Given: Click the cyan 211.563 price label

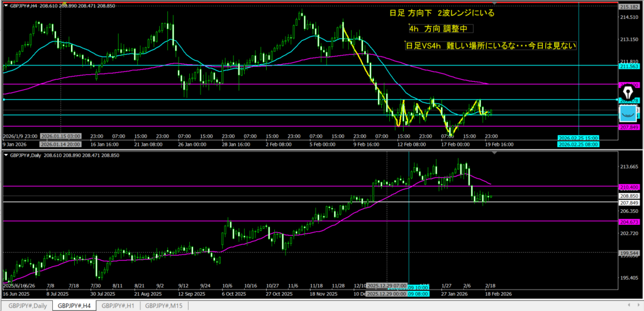Looking at the screenshot, I should (630, 65).
